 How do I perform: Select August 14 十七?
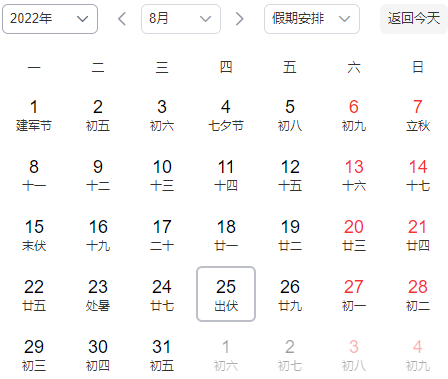[x=418, y=176]
